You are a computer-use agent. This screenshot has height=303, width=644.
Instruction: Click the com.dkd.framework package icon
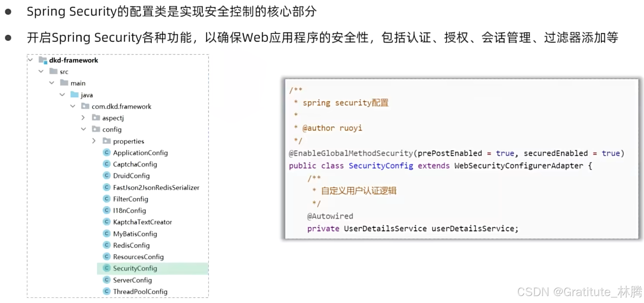click(x=85, y=106)
